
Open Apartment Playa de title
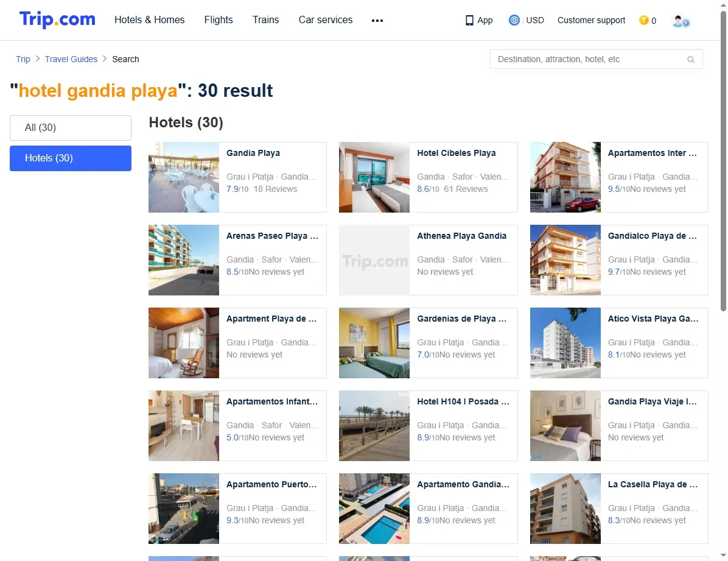(271, 319)
